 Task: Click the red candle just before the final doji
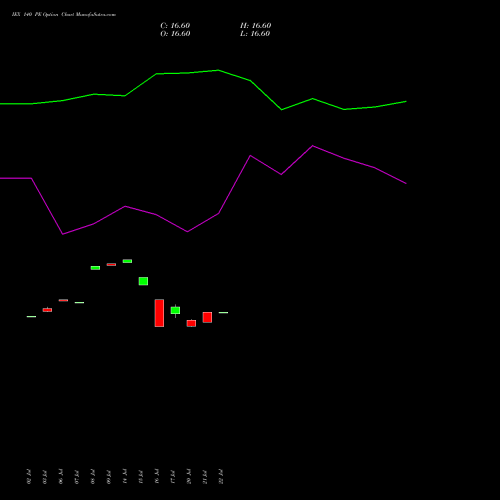click(207, 317)
